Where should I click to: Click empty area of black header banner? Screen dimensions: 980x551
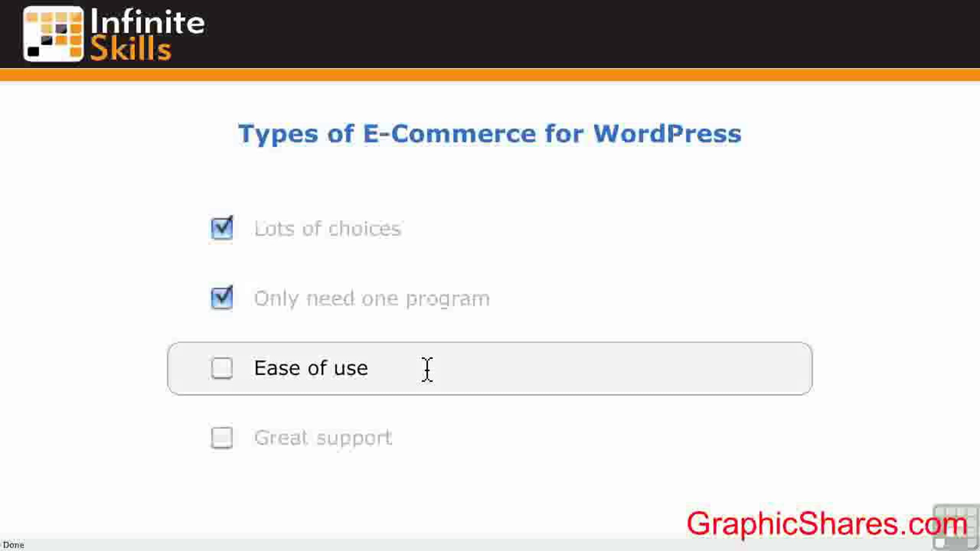click(572, 33)
